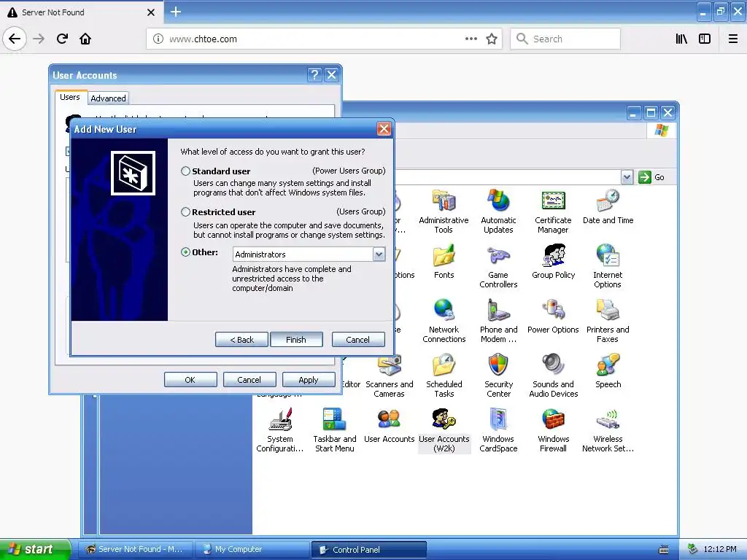Open Certificate Manager icon

[553, 211]
